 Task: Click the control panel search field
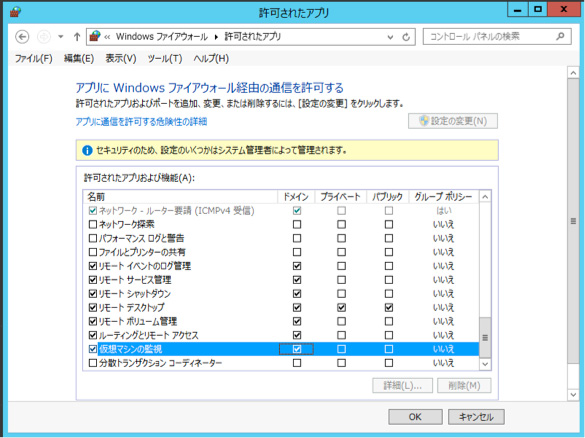click(x=497, y=37)
